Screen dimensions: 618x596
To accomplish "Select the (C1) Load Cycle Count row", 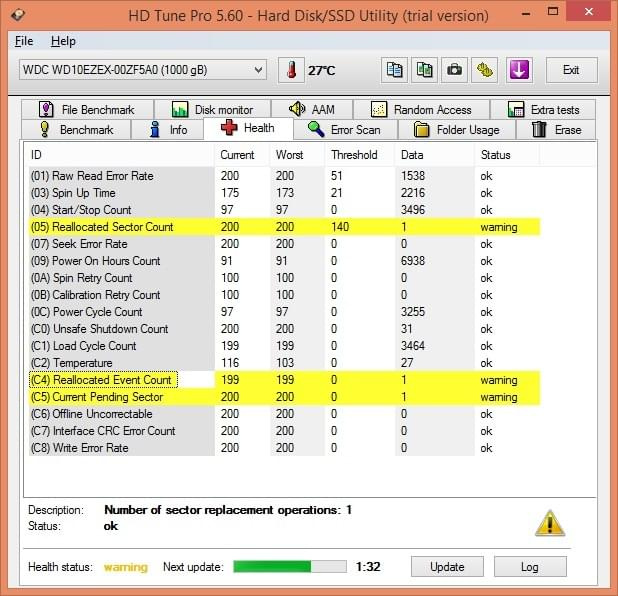I will click(285, 346).
